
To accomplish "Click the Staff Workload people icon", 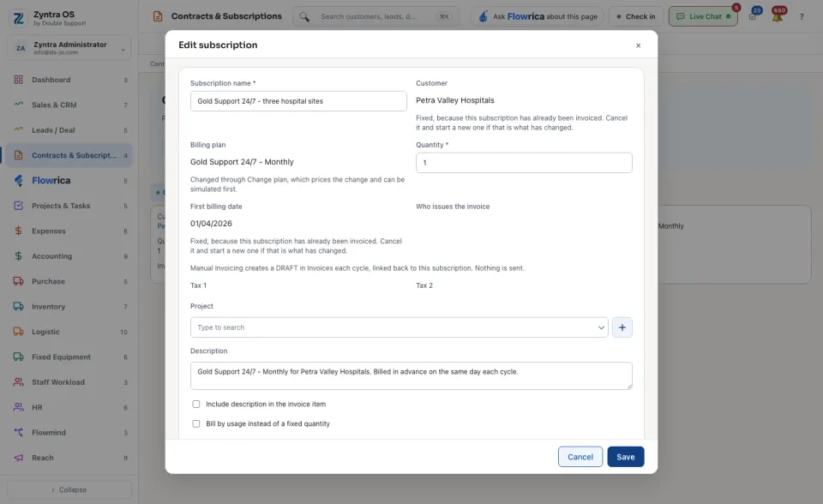I will click(18, 382).
